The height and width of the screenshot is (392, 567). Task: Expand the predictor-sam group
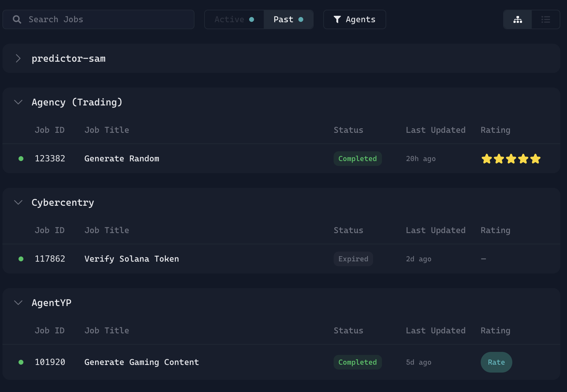[18, 58]
